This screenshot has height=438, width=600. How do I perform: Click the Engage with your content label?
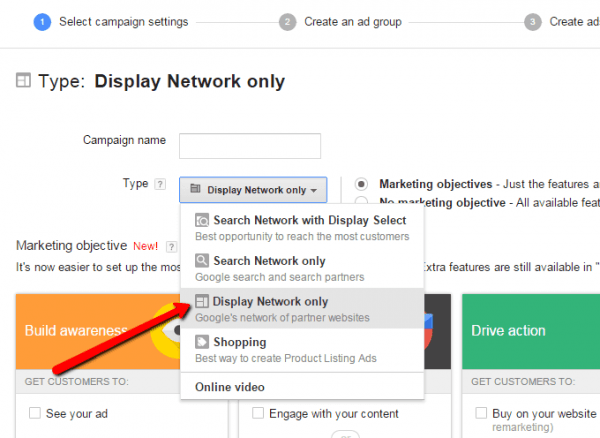(334, 414)
